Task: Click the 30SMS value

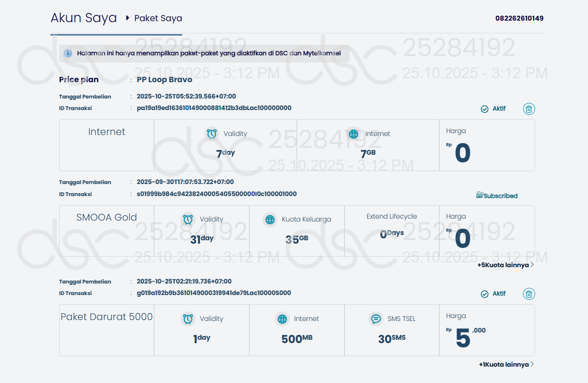Action: [x=392, y=339]
